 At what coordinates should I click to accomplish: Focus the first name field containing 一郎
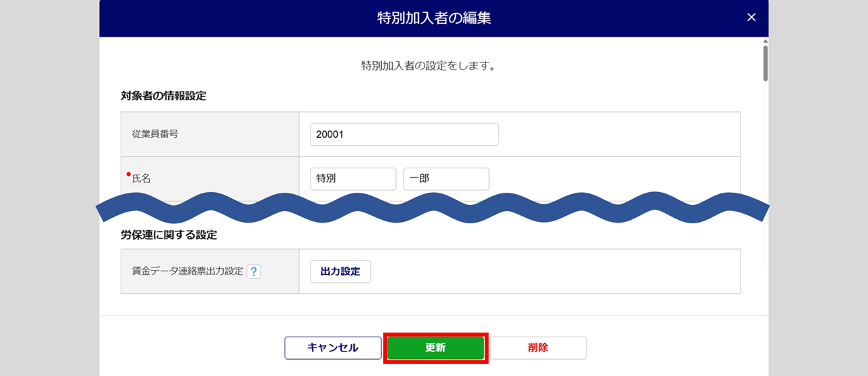click(446, 179)
